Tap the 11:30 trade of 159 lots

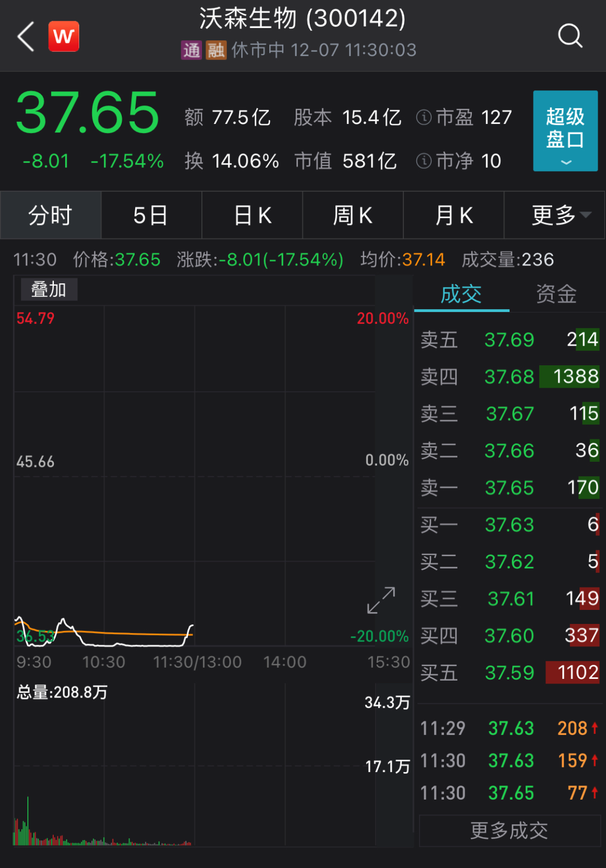coord(509,761)
